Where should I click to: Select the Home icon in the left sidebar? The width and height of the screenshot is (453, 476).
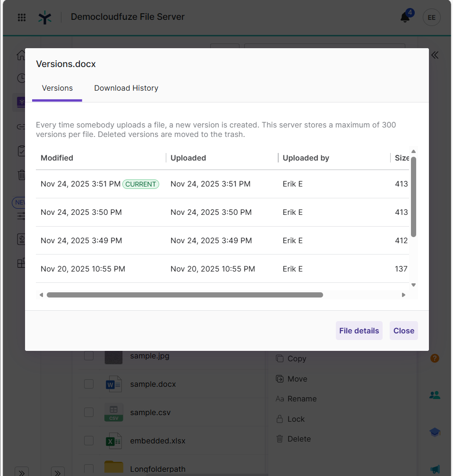pyautogui.click(x=21, y=55)
